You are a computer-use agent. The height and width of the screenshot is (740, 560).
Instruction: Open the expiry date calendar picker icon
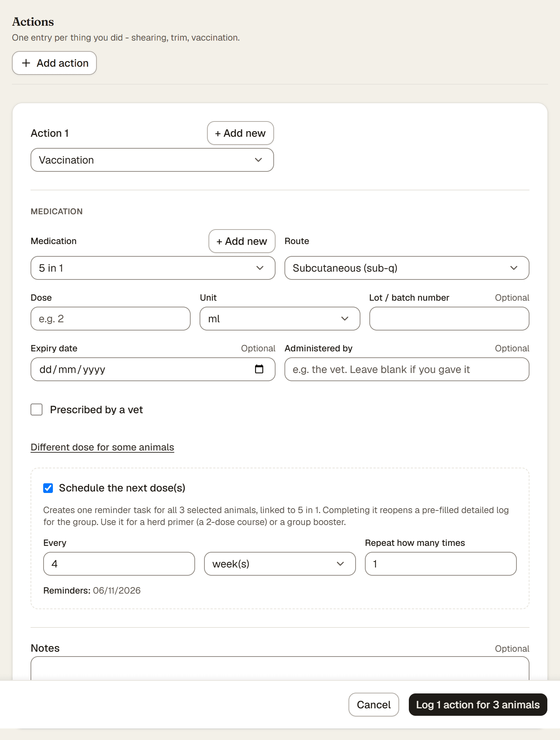[259, 369]
